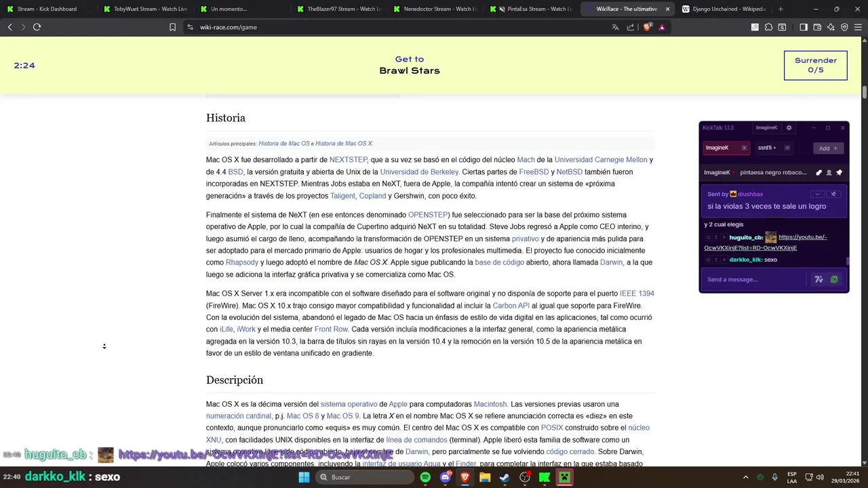Switch to the Stream - Kick Dashboard tab

[47, 9]
